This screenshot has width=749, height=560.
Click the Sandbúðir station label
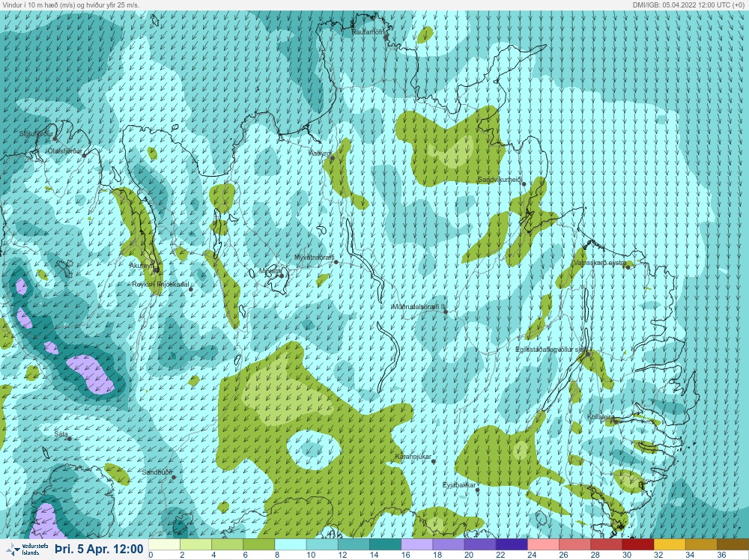pos(157,472)
